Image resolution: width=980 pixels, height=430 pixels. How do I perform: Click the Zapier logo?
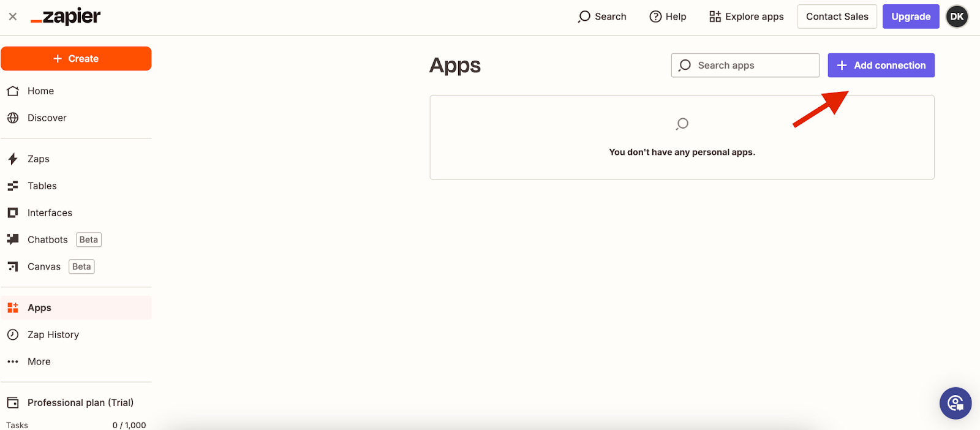click(x=66, y=17)
